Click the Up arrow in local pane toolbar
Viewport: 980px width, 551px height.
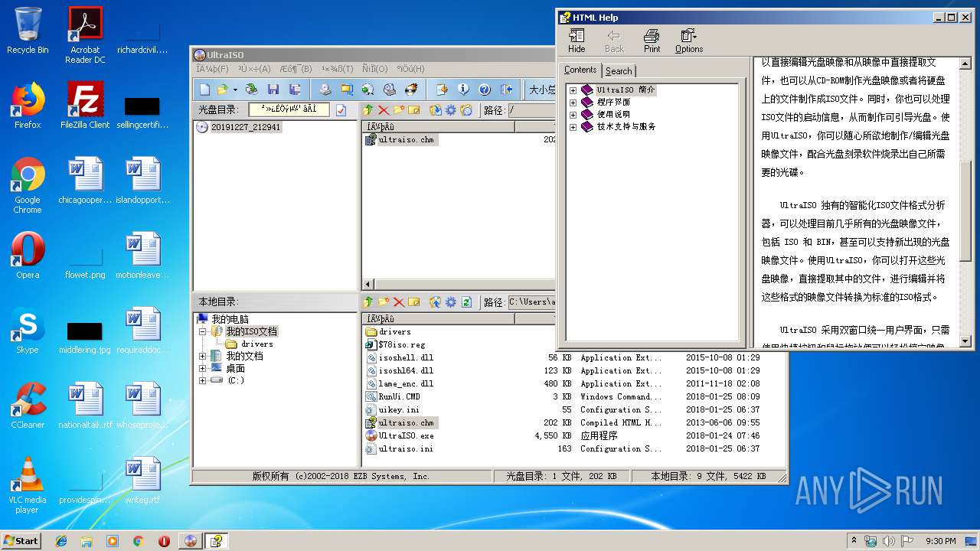click(x=368, y=302)
